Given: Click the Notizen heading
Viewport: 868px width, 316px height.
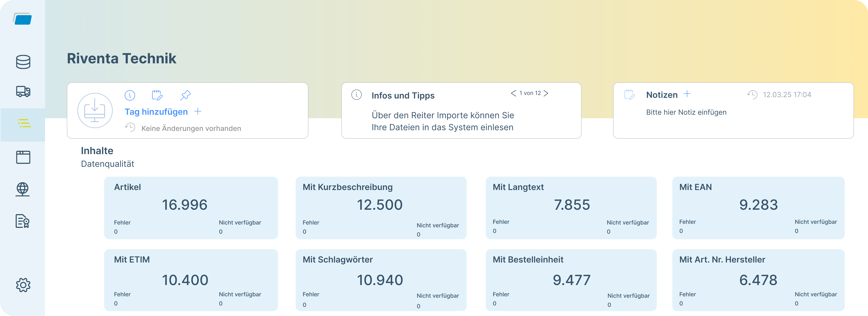Looking at the screenshot, I should (661, 95).
